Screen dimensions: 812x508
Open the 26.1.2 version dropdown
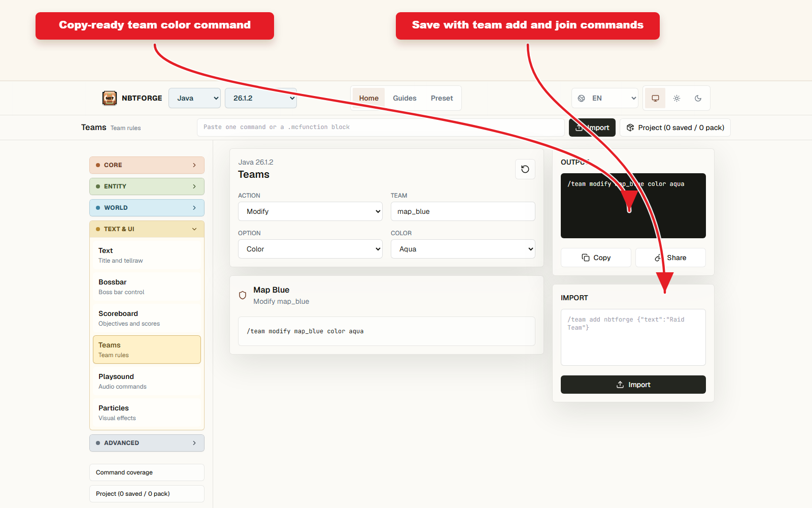pos(261,98)
